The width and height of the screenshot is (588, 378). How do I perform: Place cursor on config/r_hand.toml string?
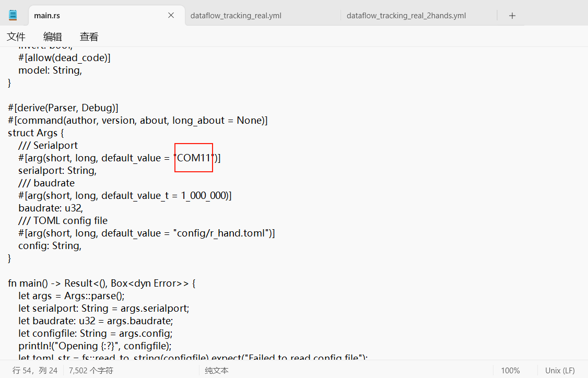click(221, 233)
